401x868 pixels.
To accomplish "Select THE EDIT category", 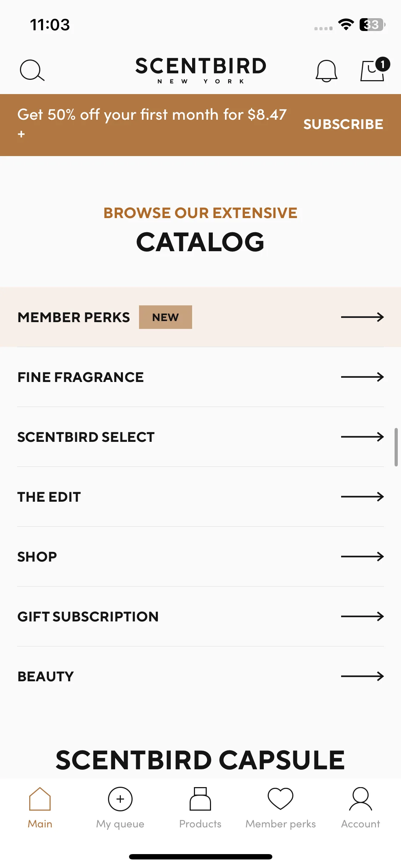I will click(x=200, y=497).
